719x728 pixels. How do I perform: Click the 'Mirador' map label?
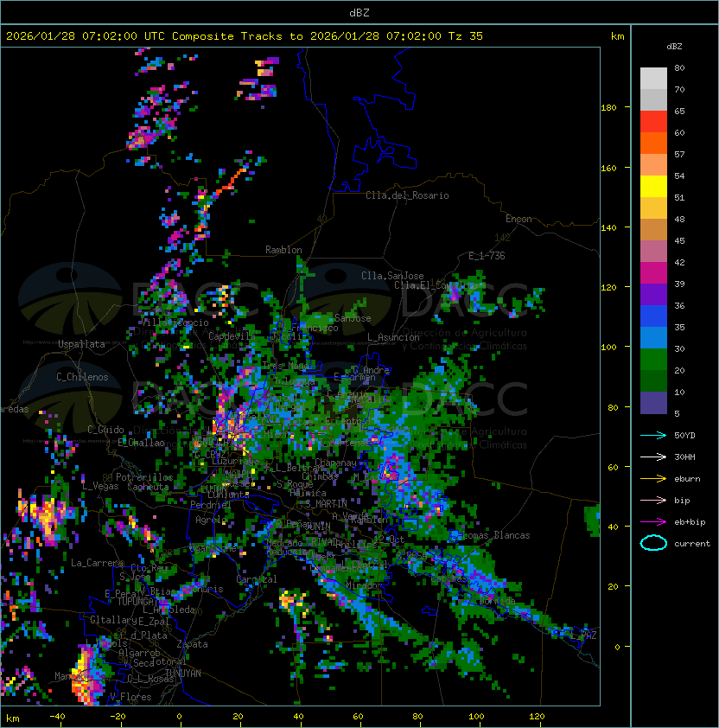click(365, 586)
